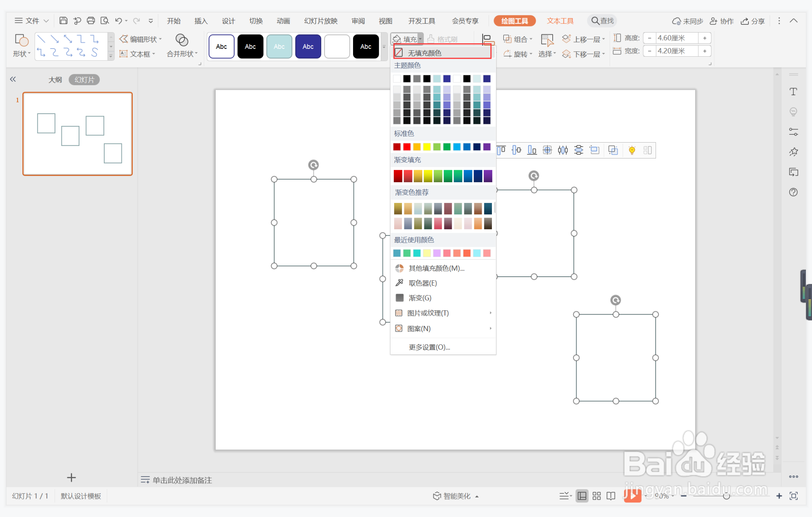This screenshot has width=812, height=517.
Task: Click the help question mark icon
Action: pyautogui.click(x=793, y=192)
